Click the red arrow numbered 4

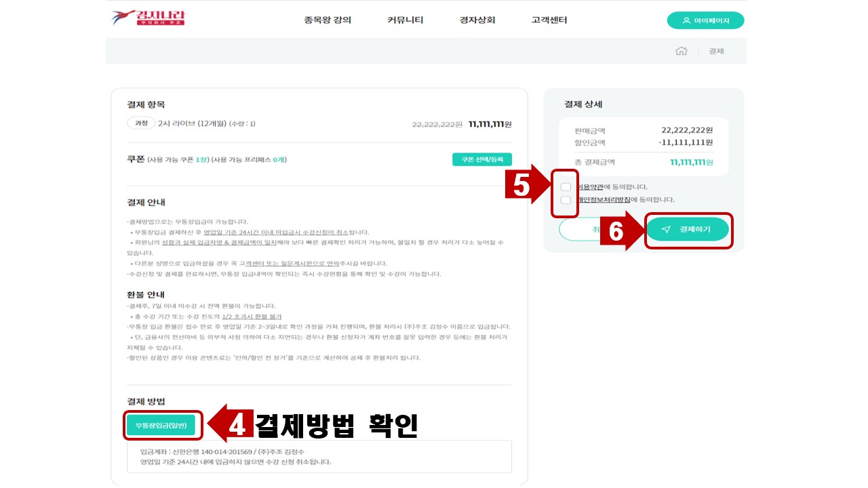pos(230,425)
